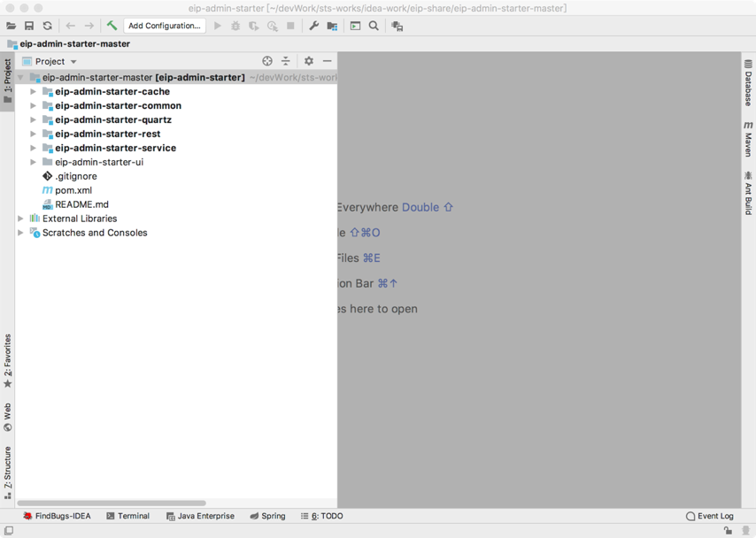
Task: Click the Run play icon
Action: click(x=218, y=26)
